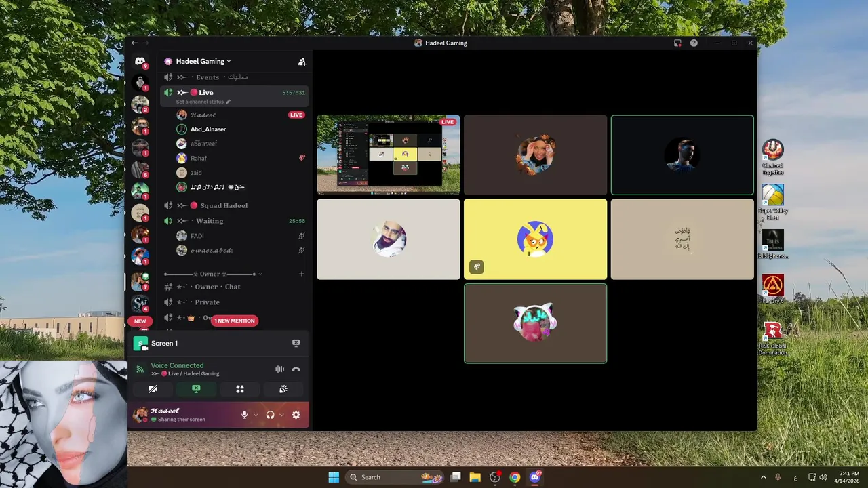Image resolution: width=868 pixels, height=488 pixels.
Task: Join the Squad Hadeel voice channel
Action: pos(235,205)
